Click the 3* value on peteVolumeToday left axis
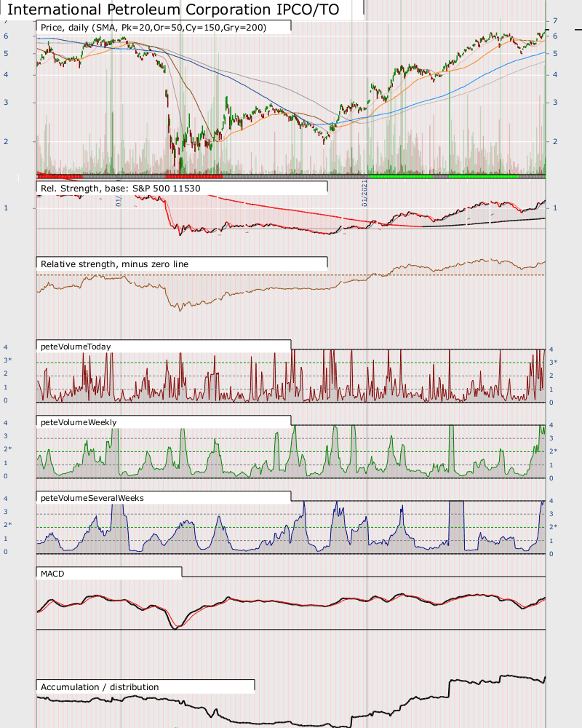 pyautogui.click(x=8, y=360)
